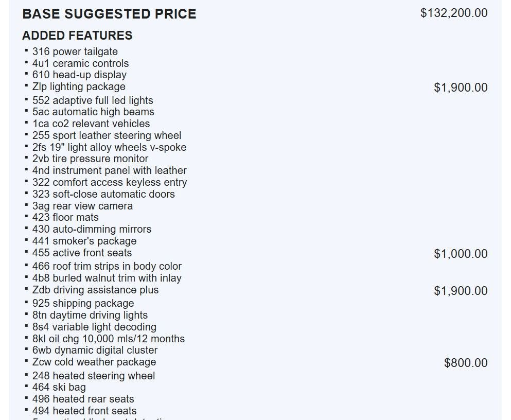Click 322 comfort access keyless entry
The width and height of the screenshot is (511, 420).
coord(110,182)
